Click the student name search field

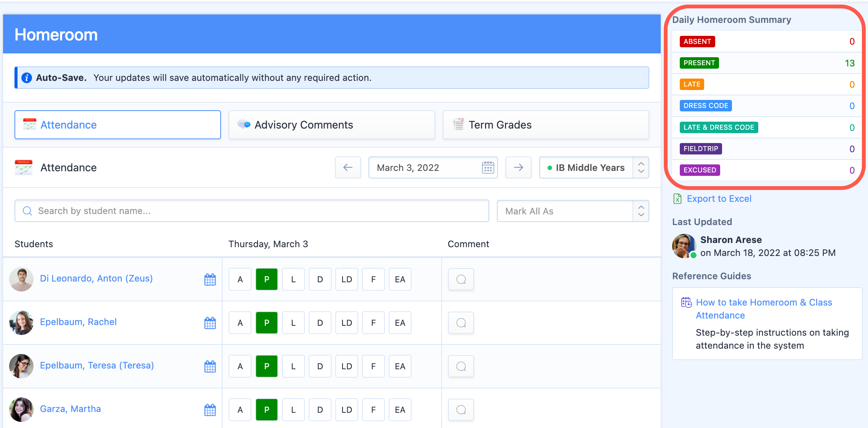click(251, 211)
